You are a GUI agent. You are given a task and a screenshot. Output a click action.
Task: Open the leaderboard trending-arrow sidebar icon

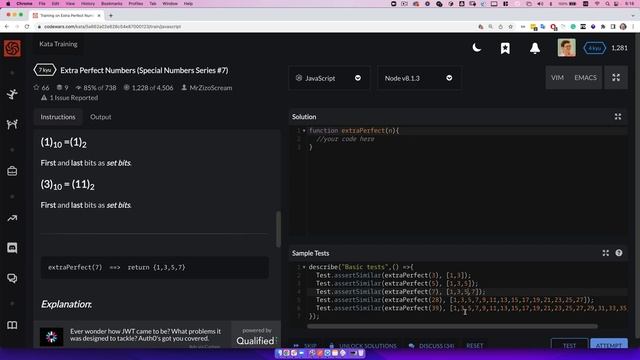[x=12, y=218]
